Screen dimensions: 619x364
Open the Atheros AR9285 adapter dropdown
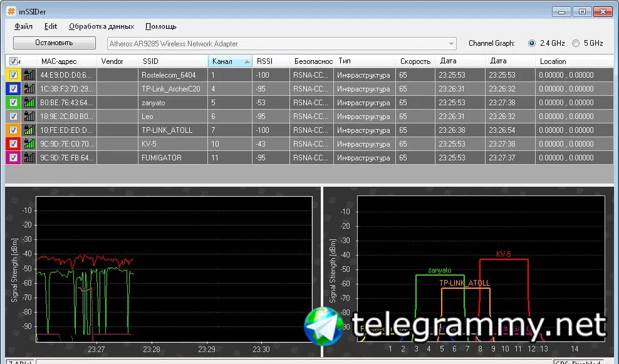[451, 43]
